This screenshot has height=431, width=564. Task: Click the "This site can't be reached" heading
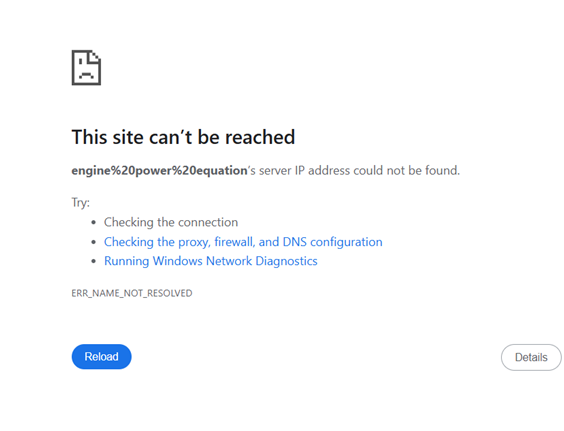click(x=183, y=137)
